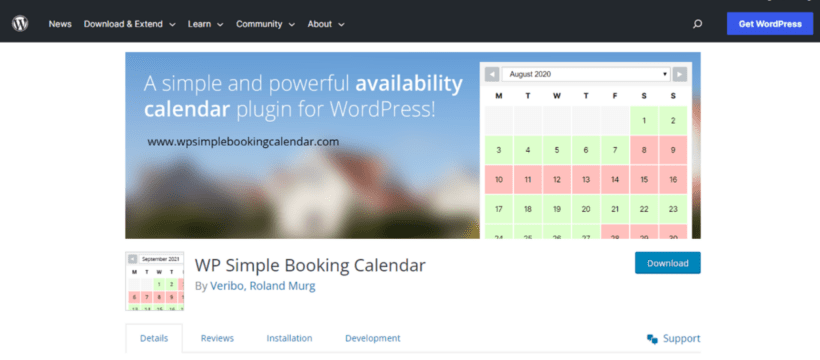Viewport: 820px width, 360px height.
Task: Switch to the Installation tab
Action: (x=289, y=338)
